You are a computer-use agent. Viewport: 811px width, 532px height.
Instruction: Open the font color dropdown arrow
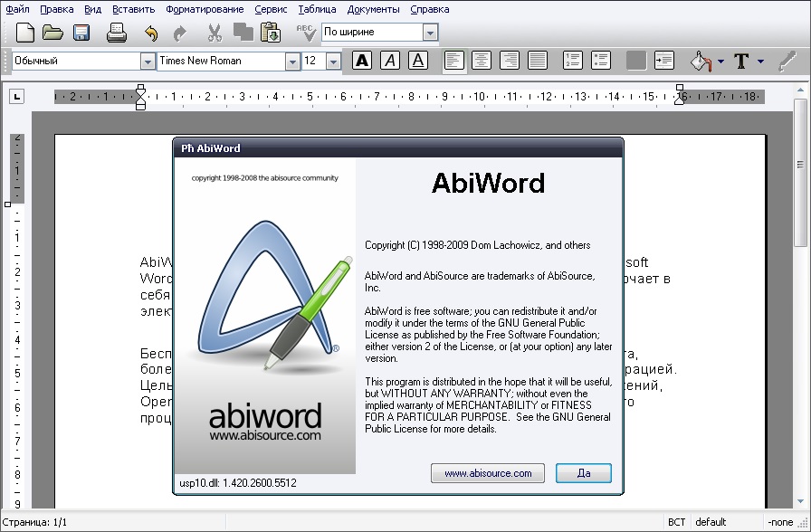[760, 62]
